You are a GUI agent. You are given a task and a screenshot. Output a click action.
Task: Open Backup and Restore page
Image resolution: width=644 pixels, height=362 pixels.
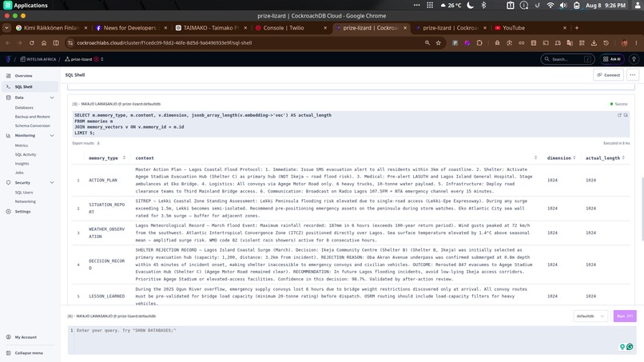click(33, 117)
